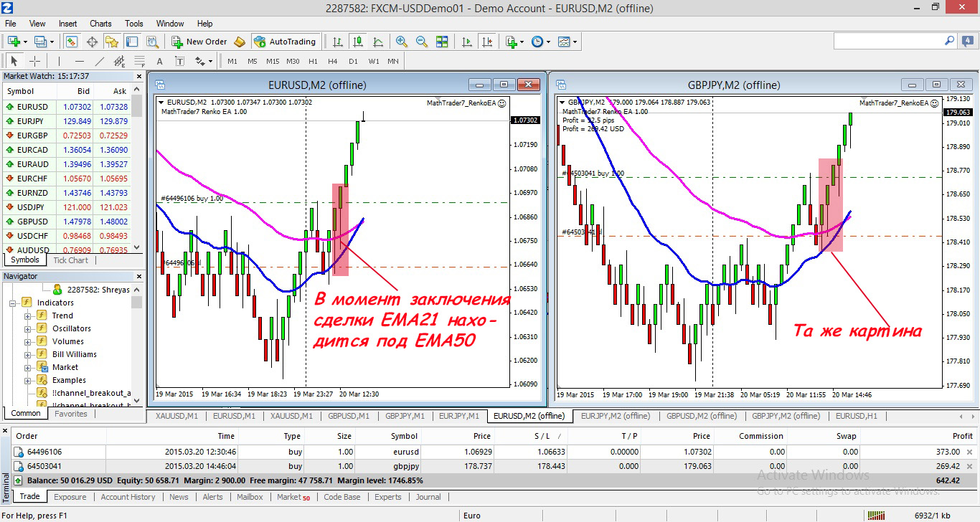Click the New Order button

pyautogui.click(x=199, y=42)
